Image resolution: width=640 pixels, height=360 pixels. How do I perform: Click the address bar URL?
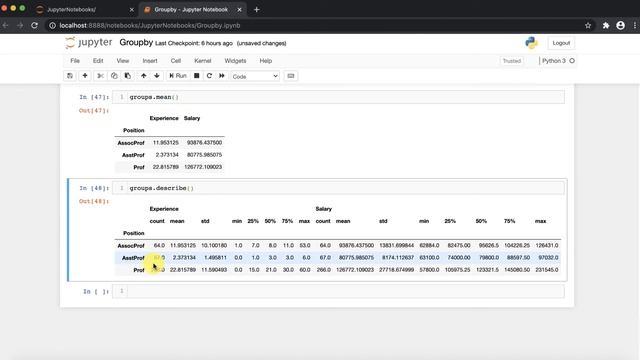[x=150, y=25]
